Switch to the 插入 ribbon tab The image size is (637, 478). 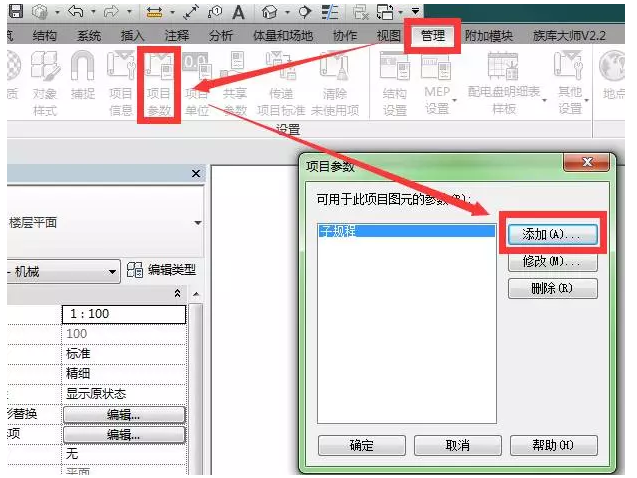[132, 36]
